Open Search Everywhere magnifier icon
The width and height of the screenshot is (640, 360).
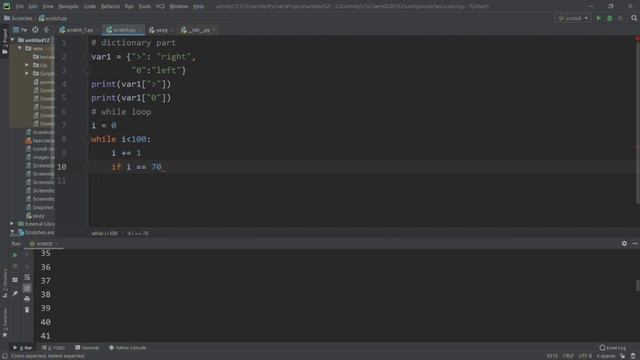(634, 18)
